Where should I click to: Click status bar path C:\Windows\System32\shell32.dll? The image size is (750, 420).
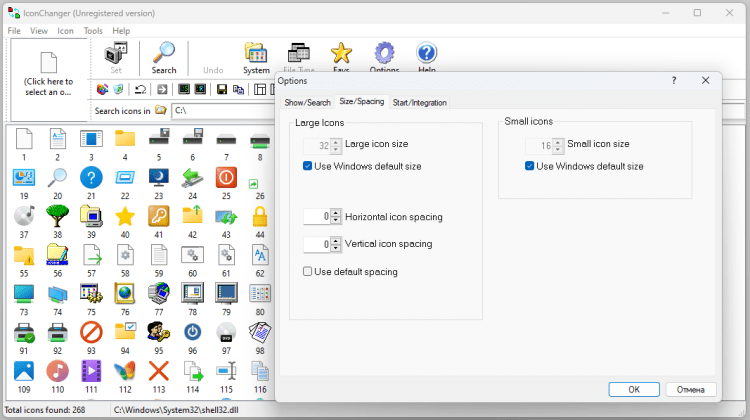(x=176, y=410)
